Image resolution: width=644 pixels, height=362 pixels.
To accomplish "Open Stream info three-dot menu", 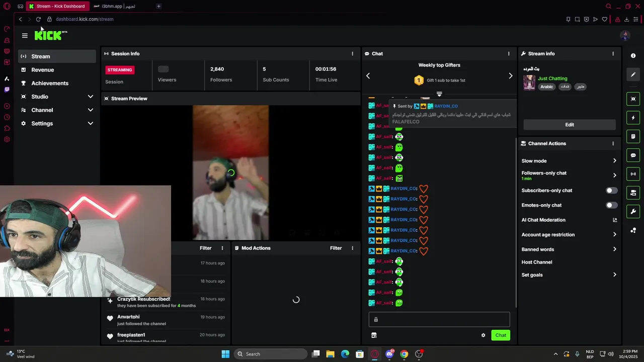I will click(613, 54).
